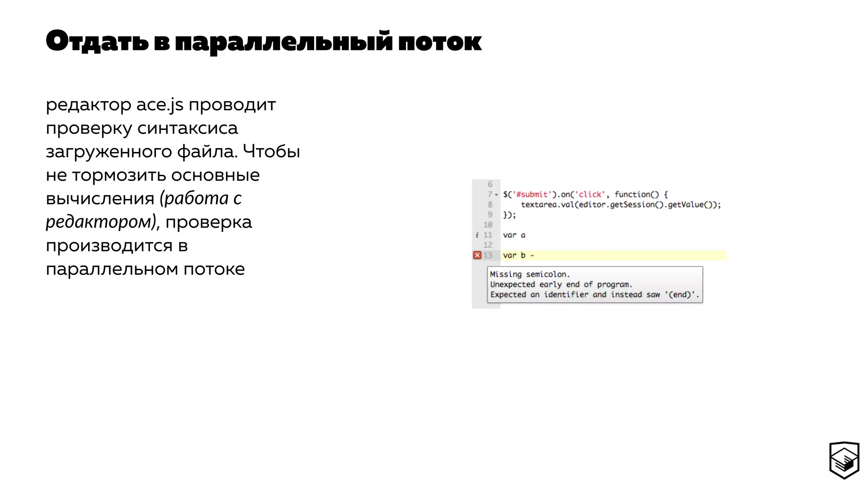The width and height of the screenshot is (868, 488).
Task: Click gutter line number 12
Action: [x=488, y=245]
